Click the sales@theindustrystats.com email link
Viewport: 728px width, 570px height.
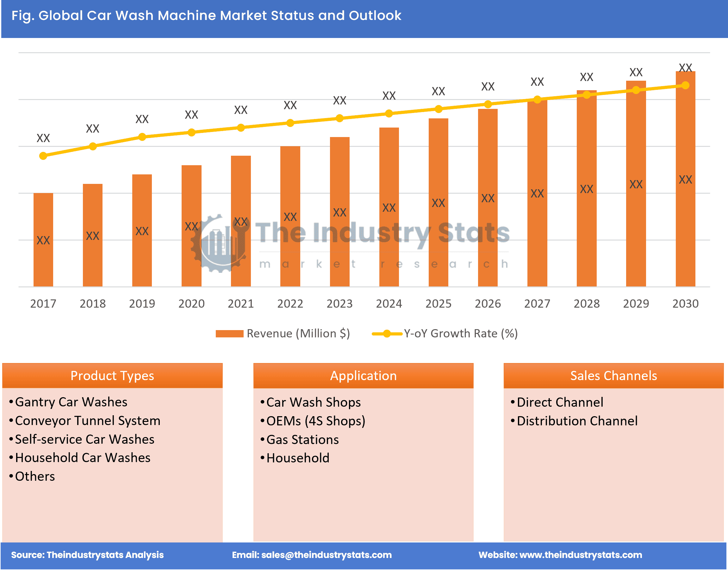point(326,555)
